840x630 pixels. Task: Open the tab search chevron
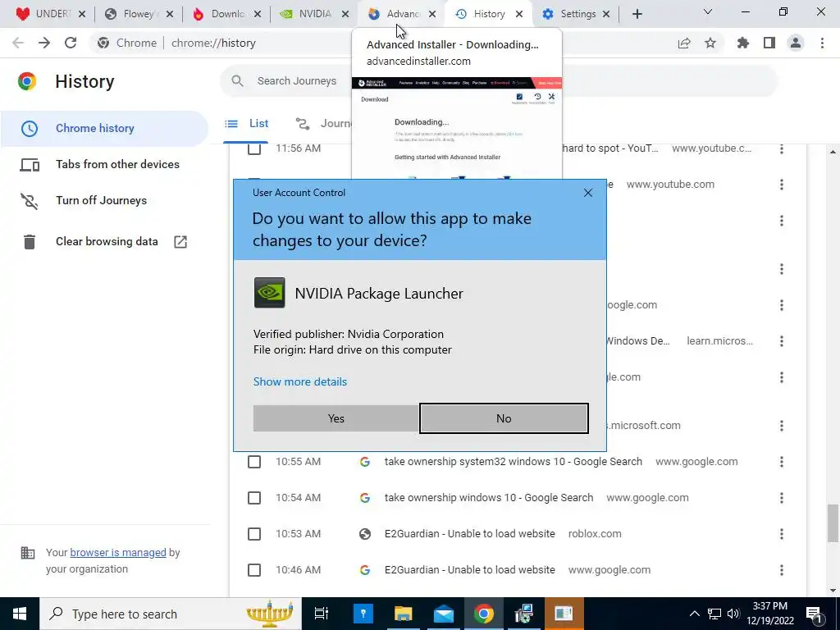click(708, 11)
